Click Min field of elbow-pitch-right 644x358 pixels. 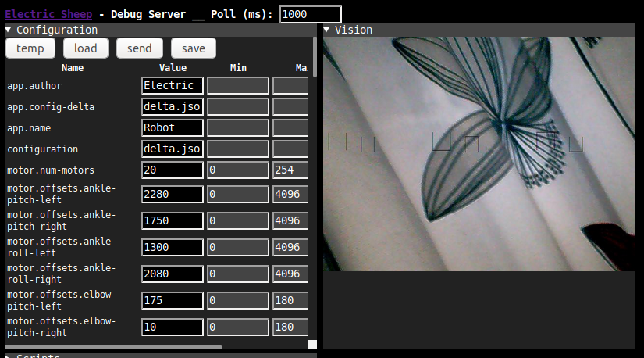238,328
